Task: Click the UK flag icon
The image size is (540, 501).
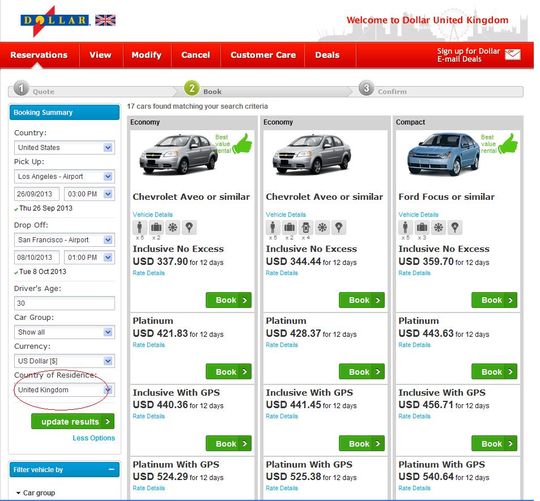Action: coord(105,20)
